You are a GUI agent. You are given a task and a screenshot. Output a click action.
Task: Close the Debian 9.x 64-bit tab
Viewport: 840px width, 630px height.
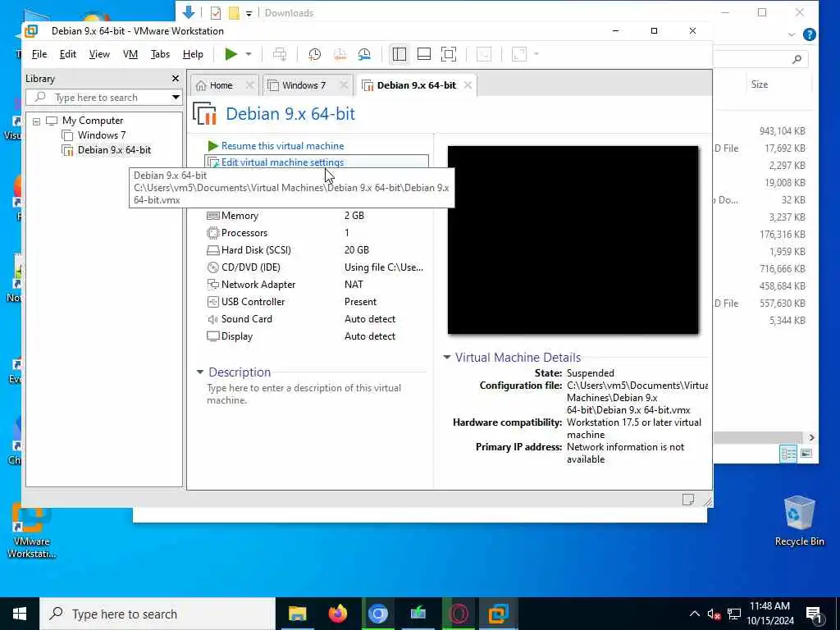[x=468, y=85]
